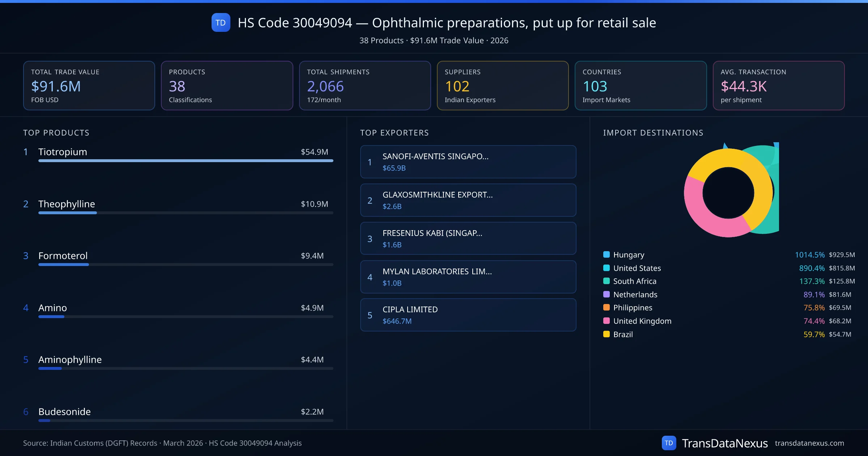Click the Netherlands purple legend square
This screenshot has height=456, width=868.
tap(607, 294)
